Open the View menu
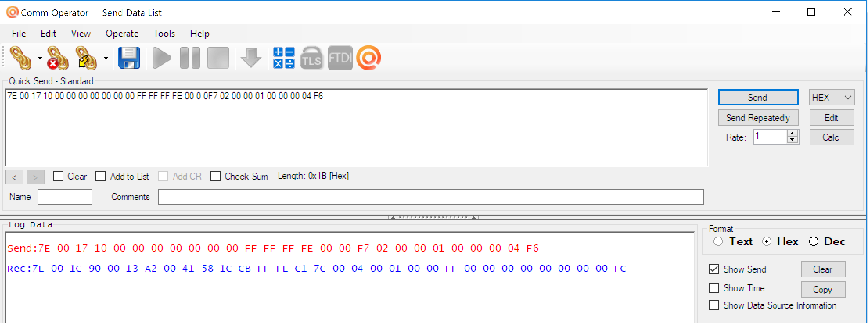The height and width of the screenshot is (323, 868). pos(81,34)
